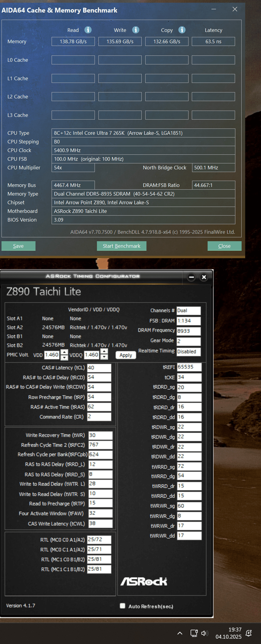The height and width of the screenshot is (644, 261).
Task: Click the tWRRD_sg field showing 72
Action: point(189,467)
